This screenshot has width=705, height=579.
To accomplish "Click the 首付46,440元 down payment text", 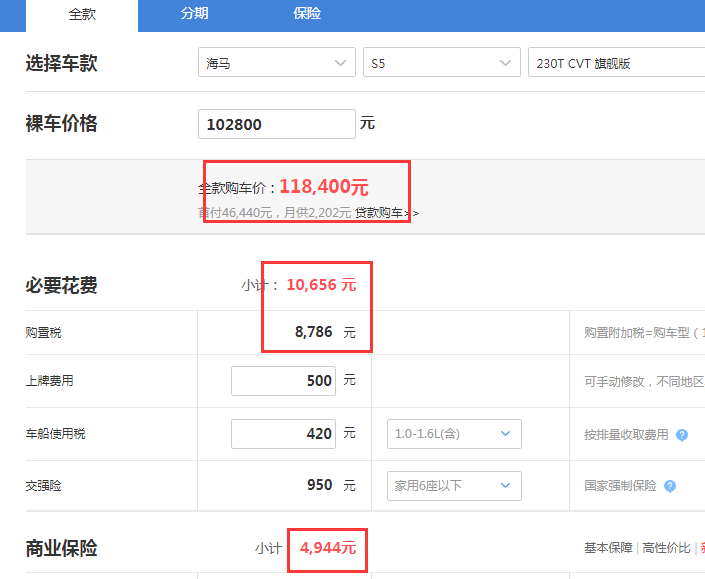I will coord(235,213).
